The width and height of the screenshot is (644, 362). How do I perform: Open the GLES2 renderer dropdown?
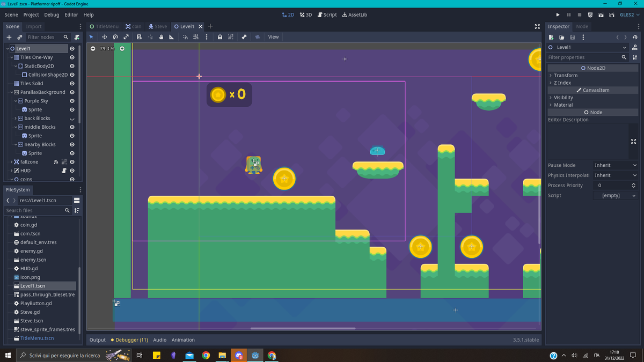(x=629, y=14)
